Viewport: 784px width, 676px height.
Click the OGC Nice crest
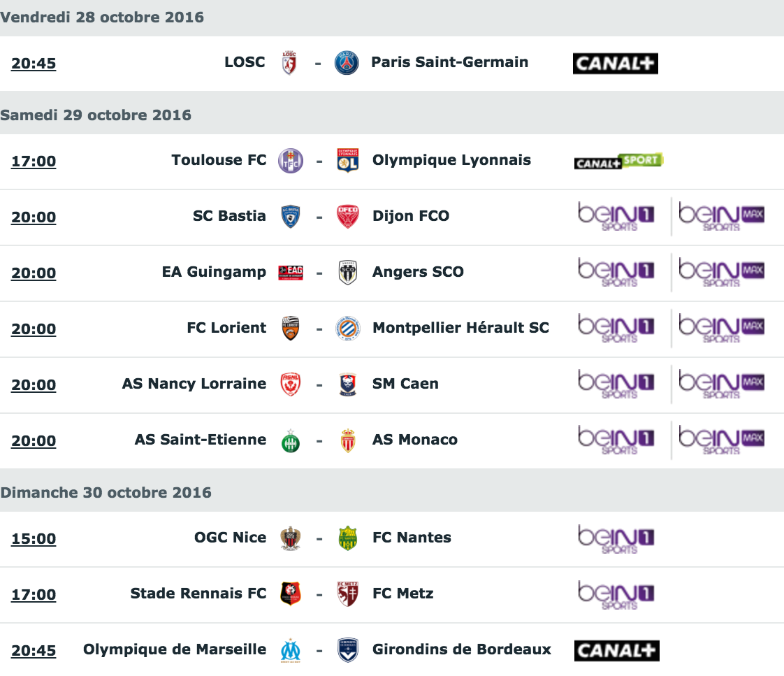(x=291, y=538)
